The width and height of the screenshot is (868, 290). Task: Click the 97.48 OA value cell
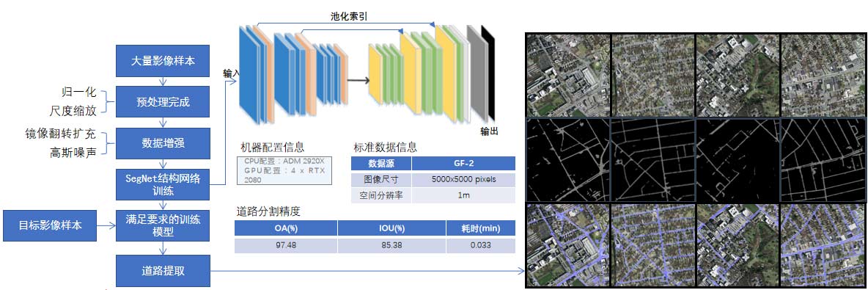coord(286,244)
